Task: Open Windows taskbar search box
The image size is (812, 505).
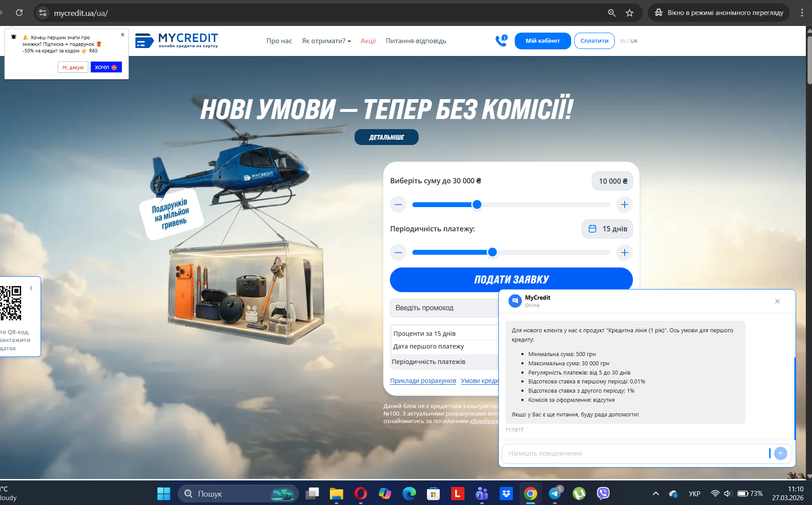Action: click(x=238, y=494)
